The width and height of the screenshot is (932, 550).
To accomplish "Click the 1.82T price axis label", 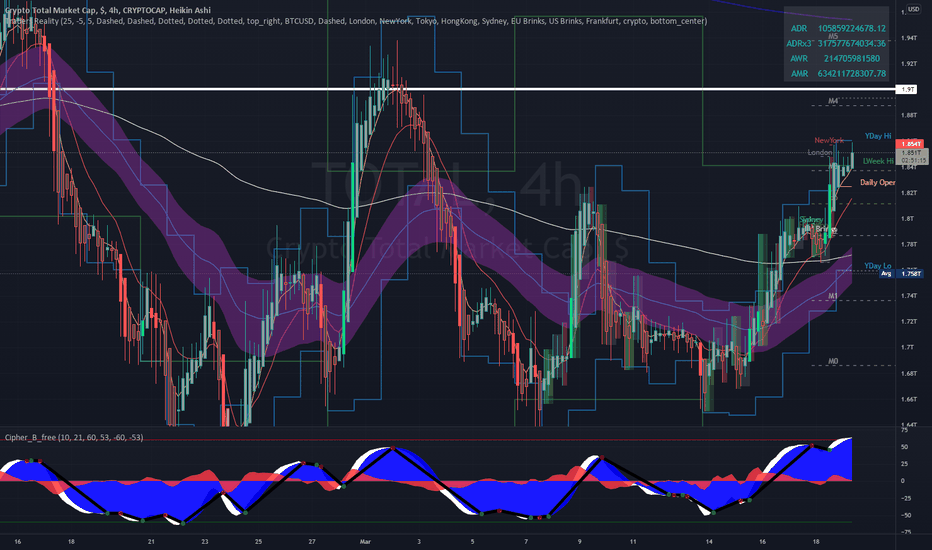I will 908,193.
